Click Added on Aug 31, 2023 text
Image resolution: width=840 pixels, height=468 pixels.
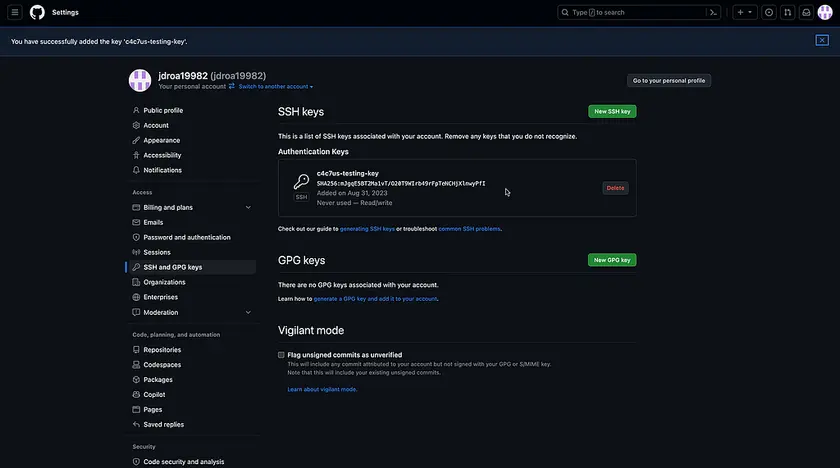point(352,193)
